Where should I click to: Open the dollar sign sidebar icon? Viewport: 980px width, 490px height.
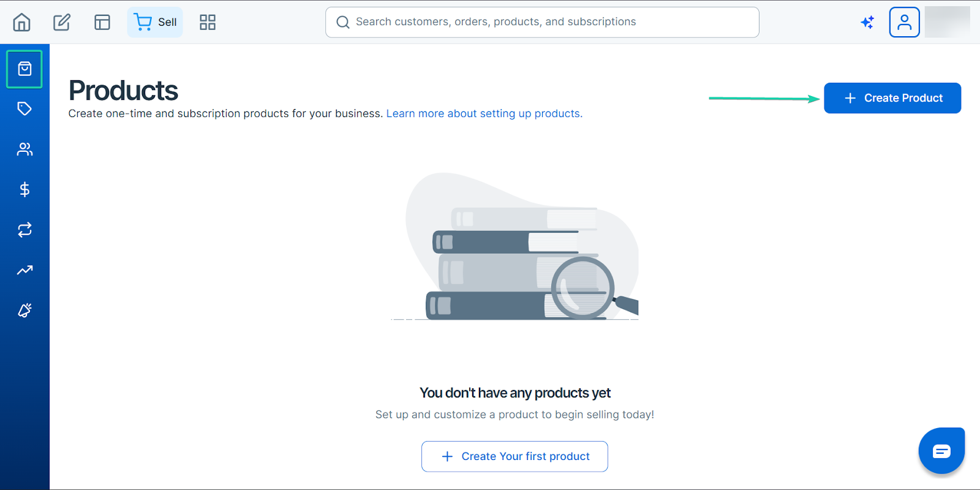click(24, 189)
